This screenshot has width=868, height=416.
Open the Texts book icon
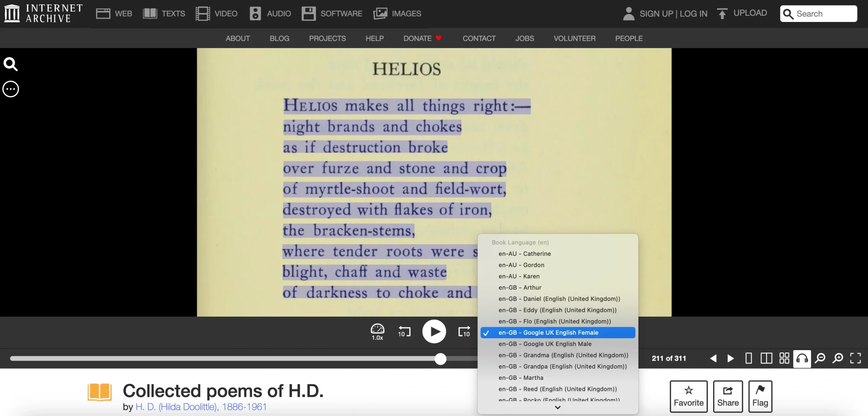tap(150, 13)
